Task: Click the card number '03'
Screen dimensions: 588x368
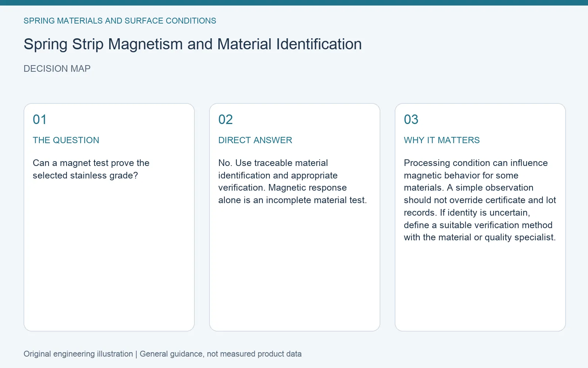Action: (411, 120)
